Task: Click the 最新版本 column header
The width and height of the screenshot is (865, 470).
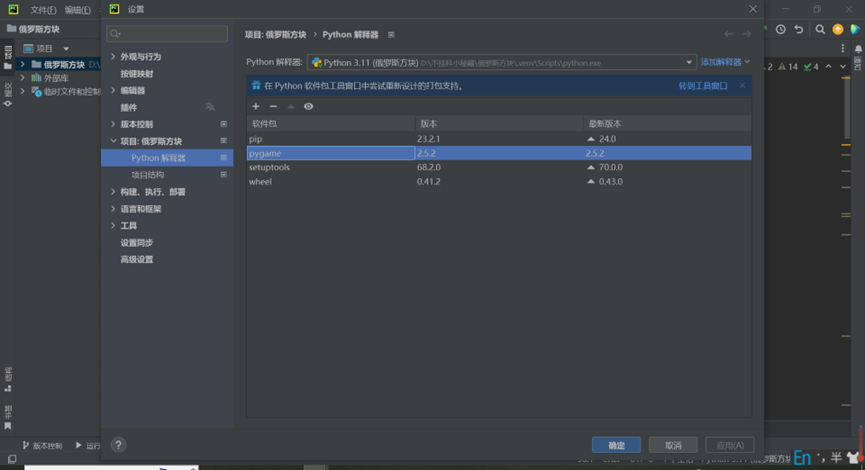Action: 667,124
